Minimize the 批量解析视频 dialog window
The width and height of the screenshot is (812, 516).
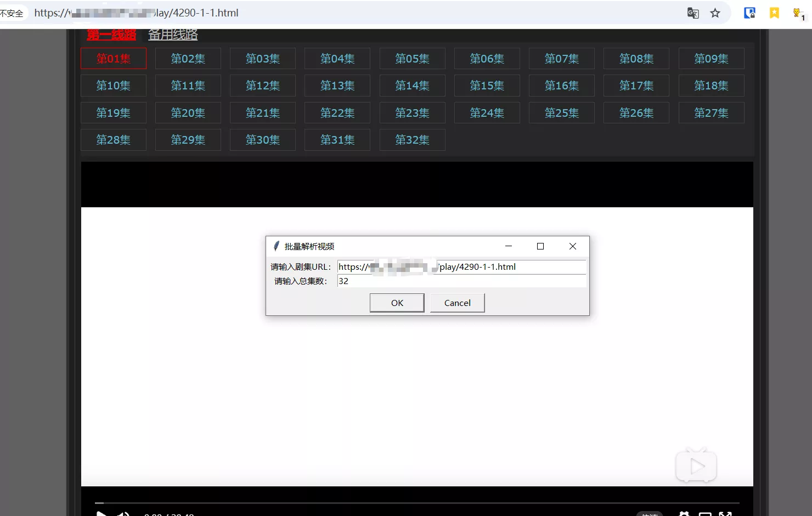coord(509,246)
